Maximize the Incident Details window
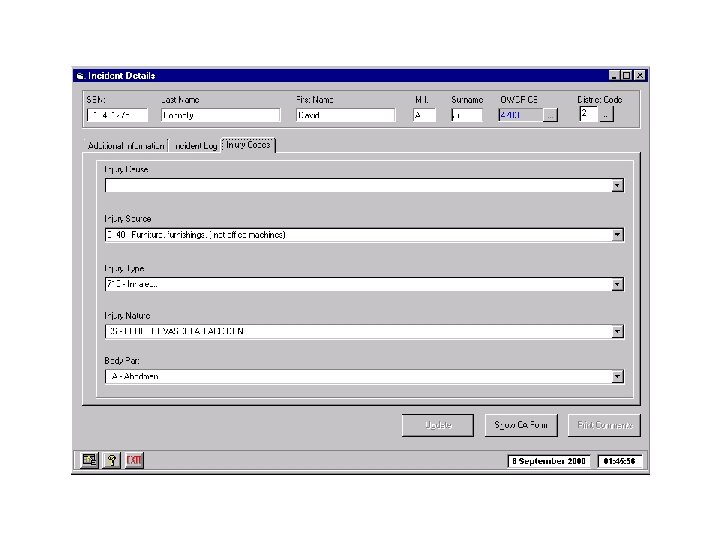 (626, 76)
